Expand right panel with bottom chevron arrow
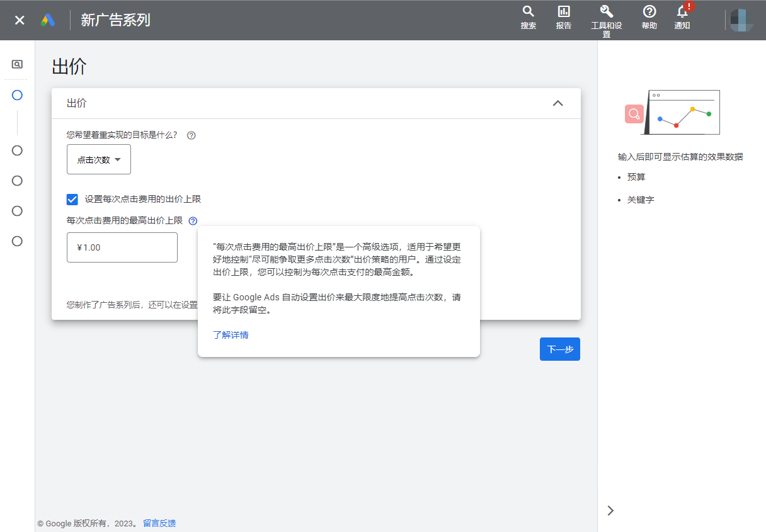 tap(610, 511)
